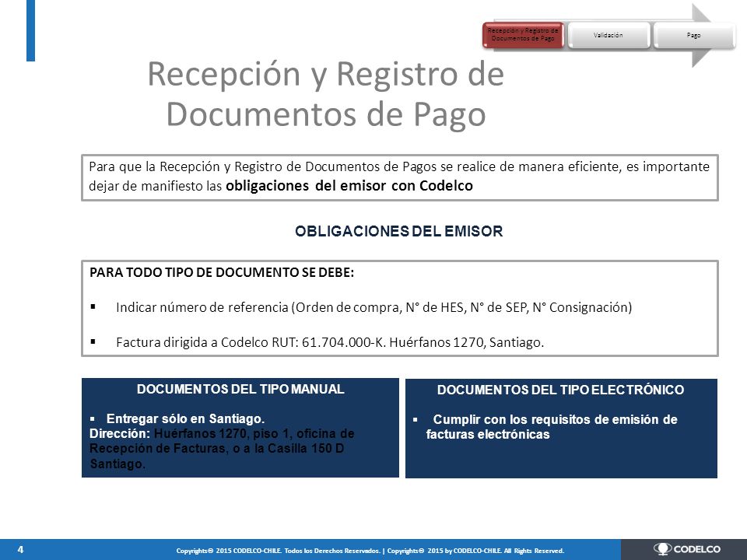Click the 'OBLIGACIONES DEL EMISOR' heading

click(398, 232)
